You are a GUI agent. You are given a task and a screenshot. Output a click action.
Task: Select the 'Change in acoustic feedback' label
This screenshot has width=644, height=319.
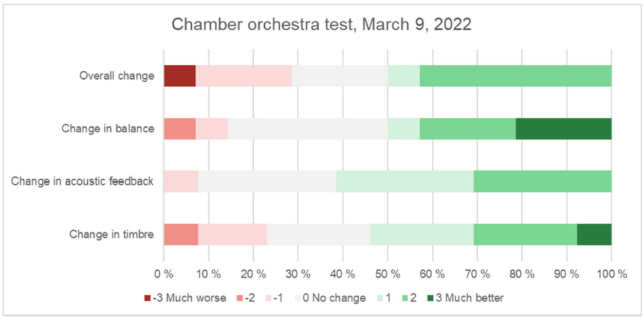click(x=82, y=181)
